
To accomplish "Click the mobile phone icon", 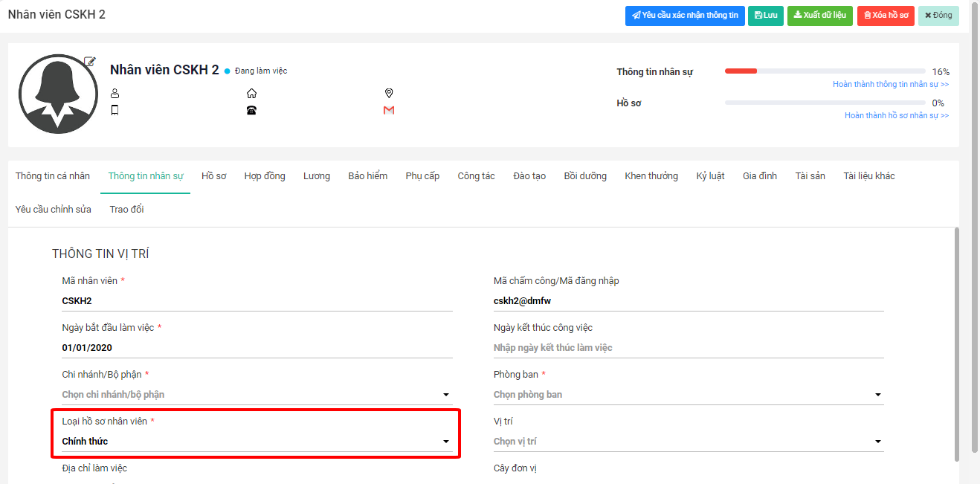I will pos(115,110).
